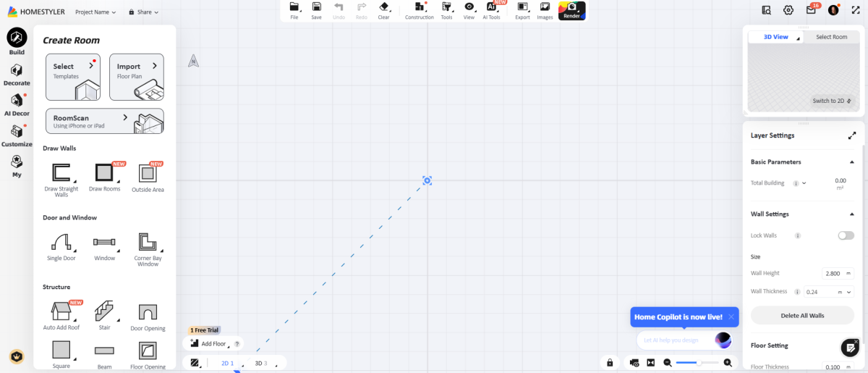Choose the Floor Opening structure
The width and height of the screenshot is (868, 373).
pos(148,355)
